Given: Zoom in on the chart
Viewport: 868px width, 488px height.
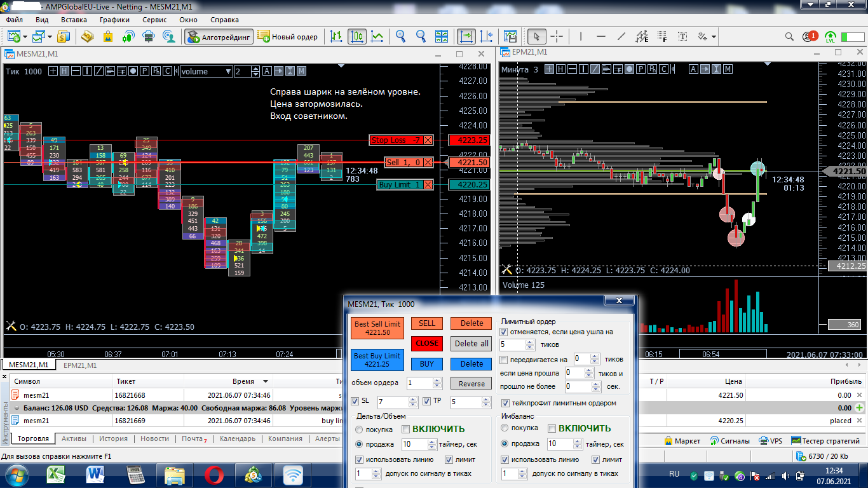Looking at the screenshot, I should click(x=400, y=37).
